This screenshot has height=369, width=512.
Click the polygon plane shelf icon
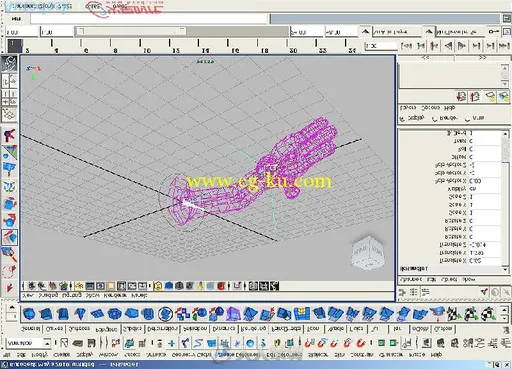coord(97,314)
